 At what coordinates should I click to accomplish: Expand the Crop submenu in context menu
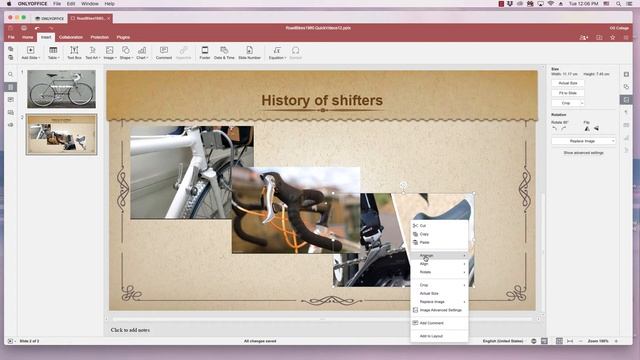[x=439, y=285]
